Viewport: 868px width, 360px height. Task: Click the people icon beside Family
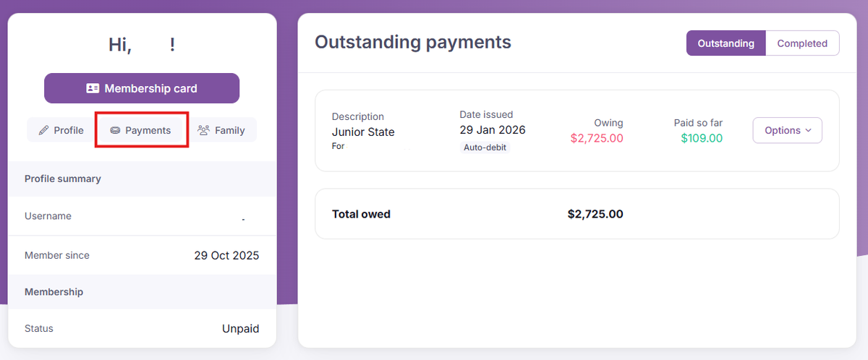click(204, 131)
